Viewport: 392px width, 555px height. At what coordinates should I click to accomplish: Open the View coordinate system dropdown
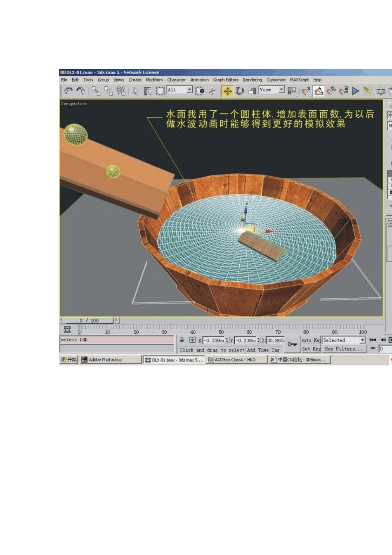coord(272,90)
